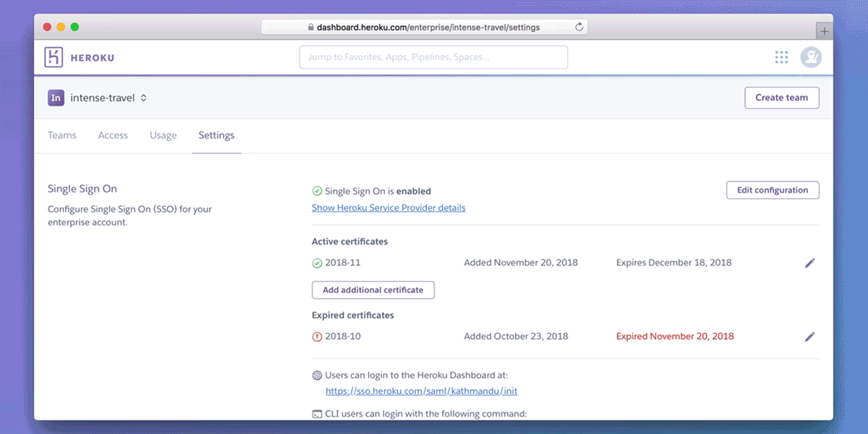
Task: Open the SSO login URL link
Action: click(x=422, y=391)
